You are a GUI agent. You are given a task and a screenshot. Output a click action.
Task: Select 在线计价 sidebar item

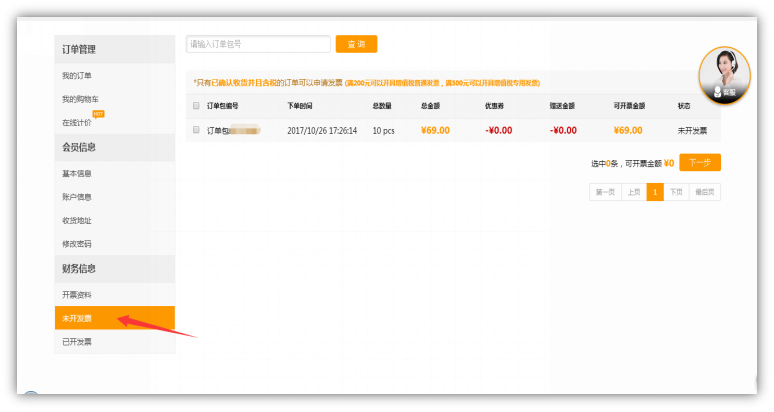tap(76, 123)
